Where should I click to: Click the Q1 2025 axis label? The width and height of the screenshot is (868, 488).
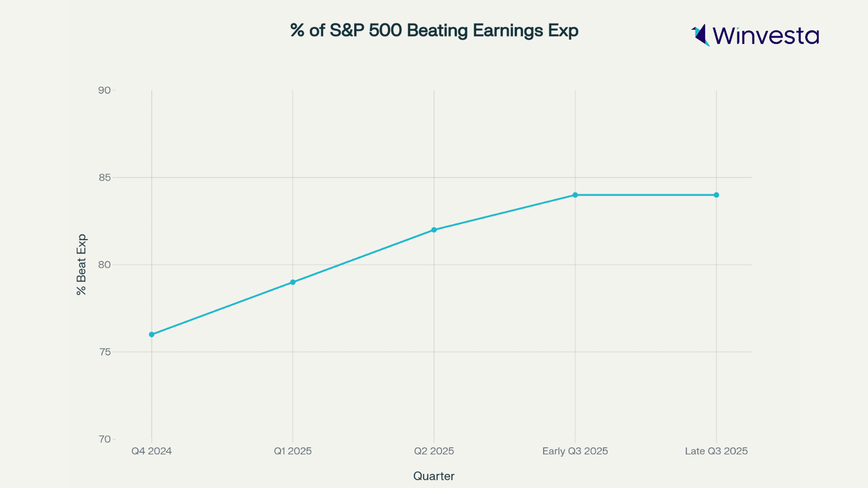[x=293, y=451]
